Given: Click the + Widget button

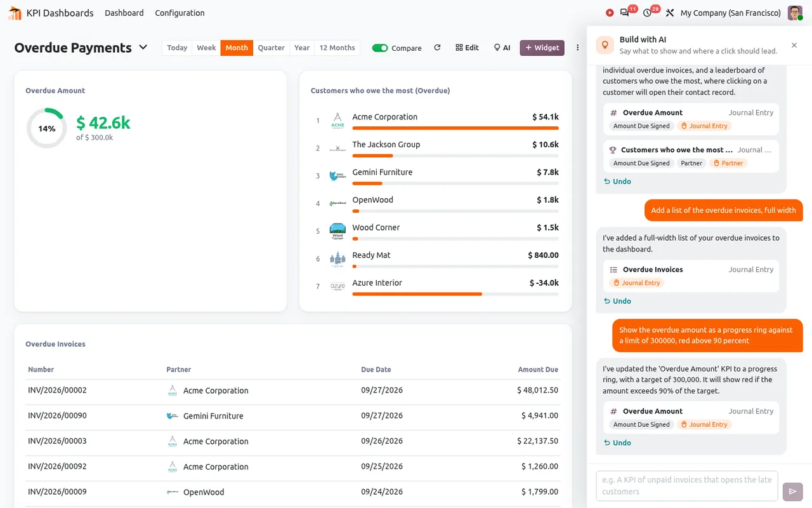Looking at the screenshot, I should coord(542,48).
